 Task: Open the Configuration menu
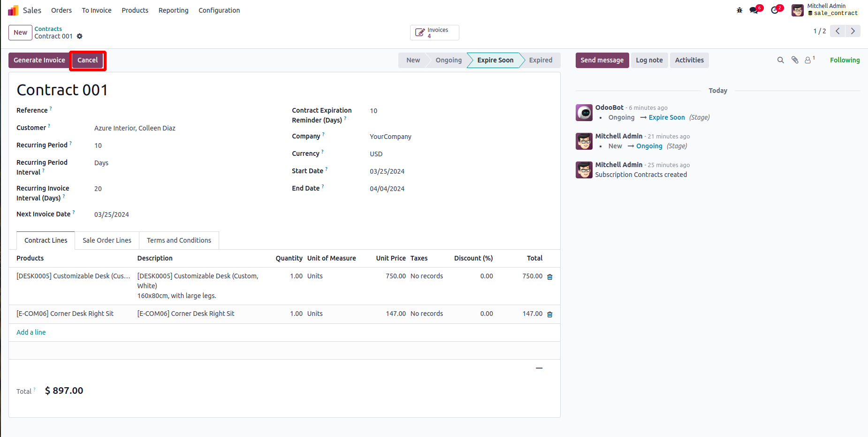click(219, 10)
